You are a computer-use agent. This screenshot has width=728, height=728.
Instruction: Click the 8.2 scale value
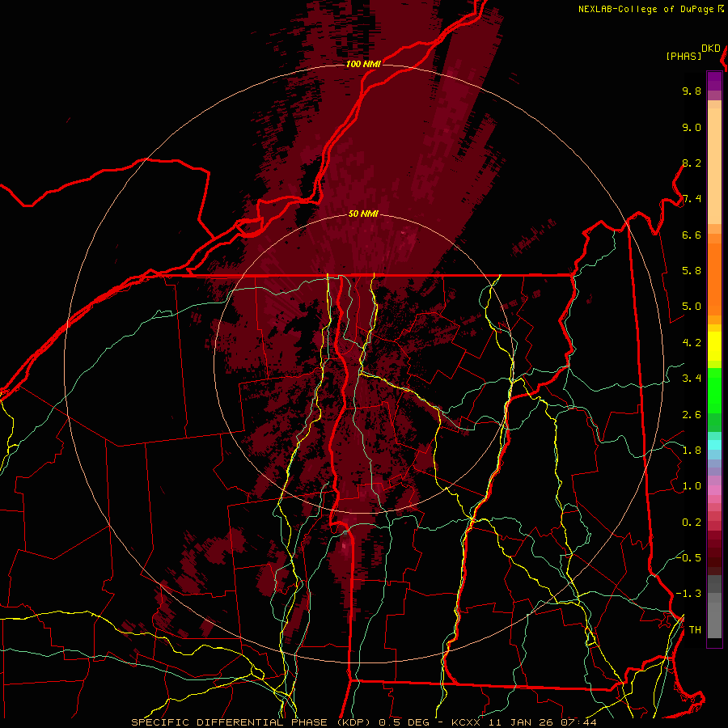pyautogui.click(x=692, y=163)
